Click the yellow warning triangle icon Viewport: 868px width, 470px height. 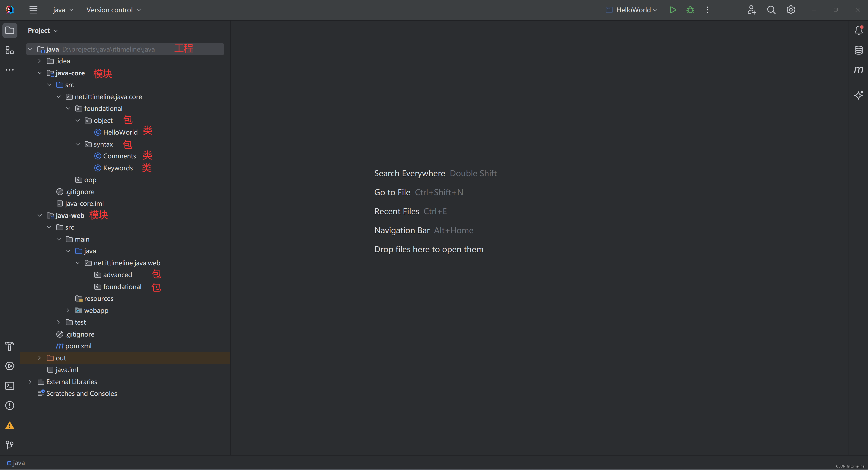(x=10, y=425)
